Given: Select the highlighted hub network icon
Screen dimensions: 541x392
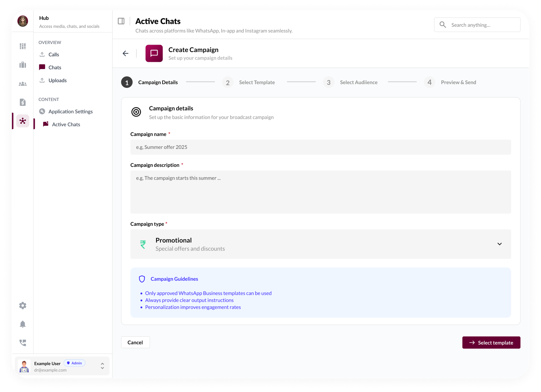Looking at the screenshot, I should [23, 121].
